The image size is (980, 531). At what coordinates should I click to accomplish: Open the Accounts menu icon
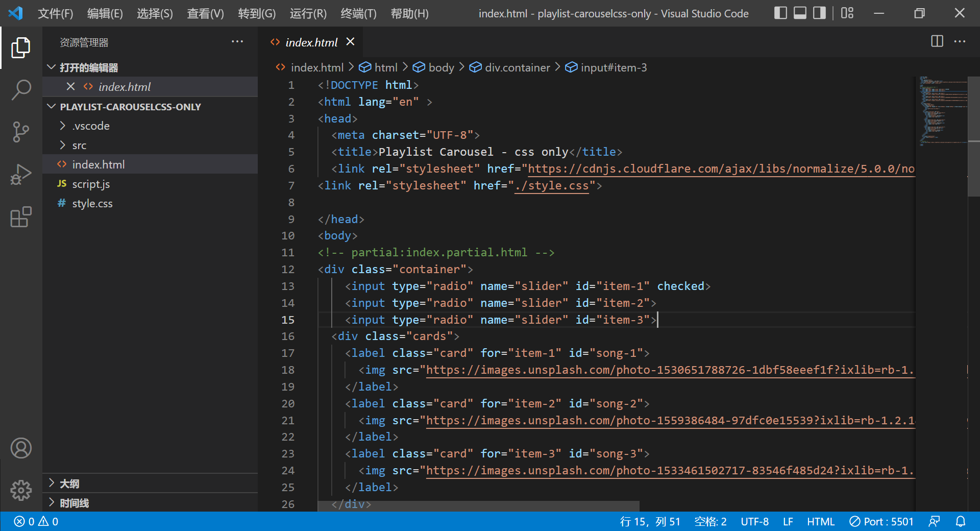pos(21,448)
